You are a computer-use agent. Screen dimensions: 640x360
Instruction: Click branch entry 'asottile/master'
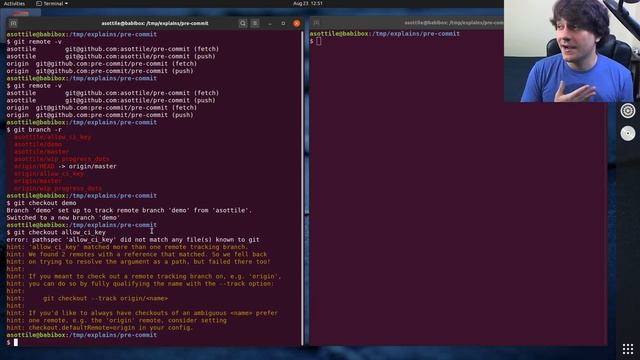click(x=42, y=152)
